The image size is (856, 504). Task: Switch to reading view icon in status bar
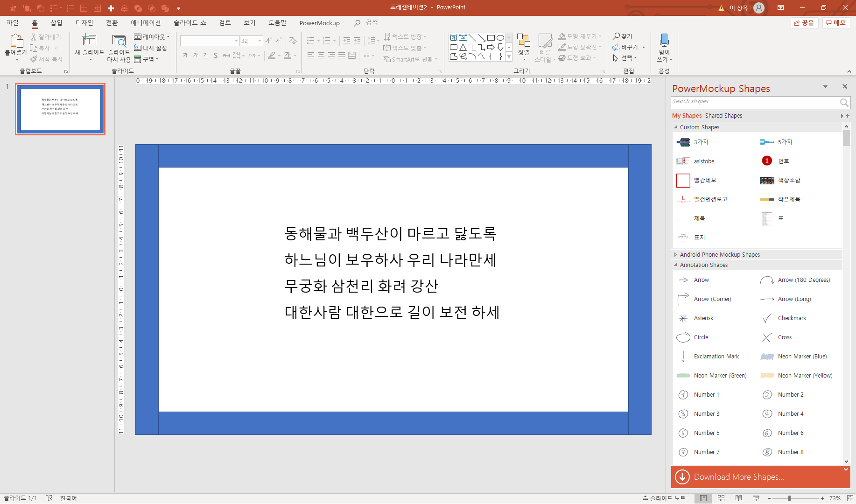738,498
